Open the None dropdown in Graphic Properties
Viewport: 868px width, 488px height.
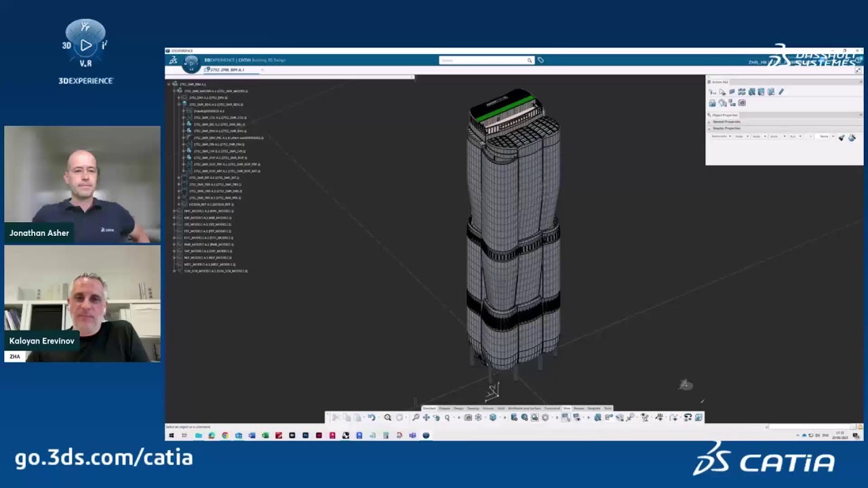[x=826, y=136]
